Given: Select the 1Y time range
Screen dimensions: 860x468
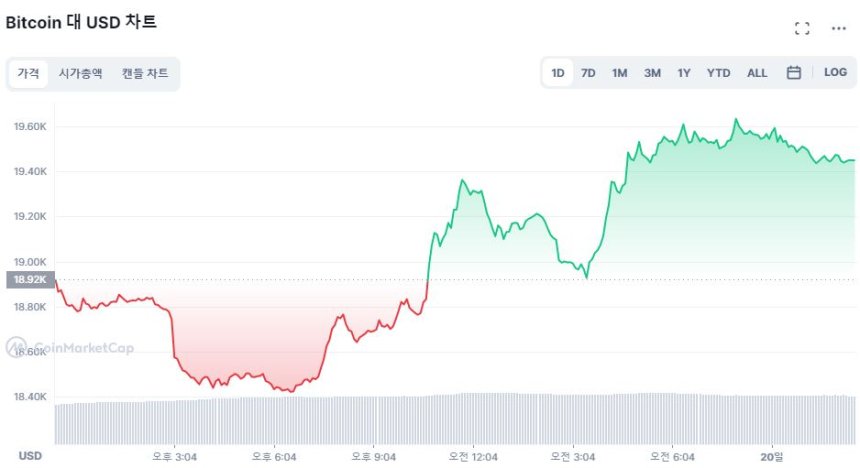Looking at the screenshot, I should 684,73.
